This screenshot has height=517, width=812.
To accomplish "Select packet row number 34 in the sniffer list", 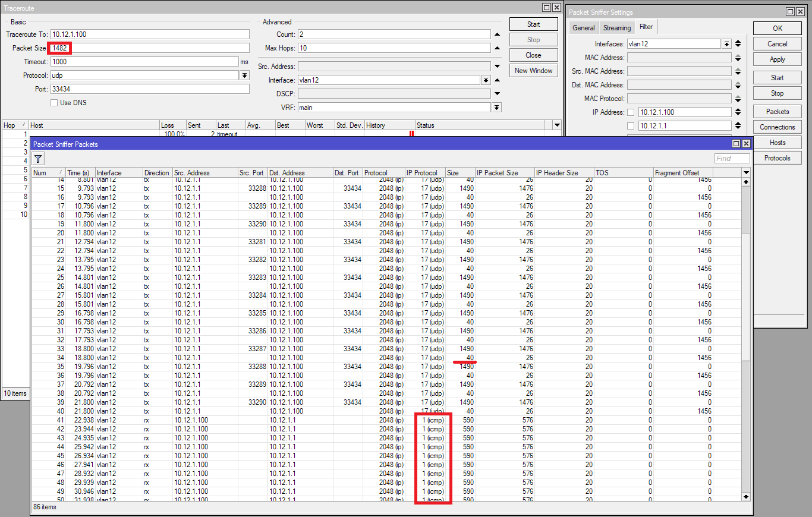I will pos(386,358).
